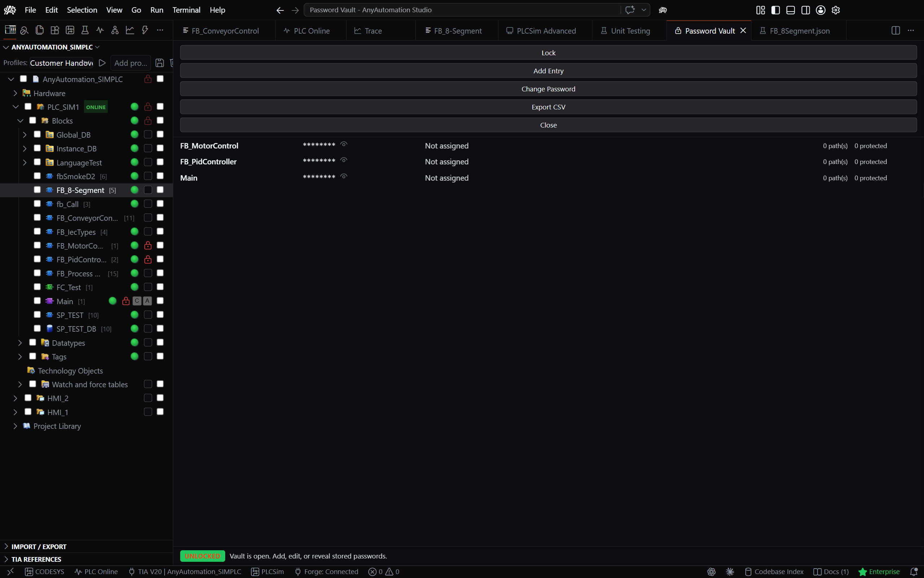Open the extensions blocks icon in the sidebar
924x578 pixels.
pyautogui.click(x=55, y=30)
